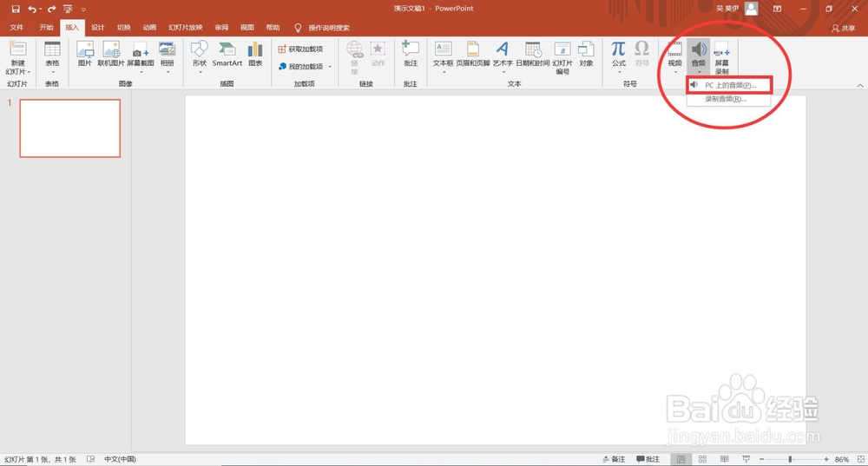
Task: Insert 幻灯片编号 (Slide Number)
Action: 562,57
